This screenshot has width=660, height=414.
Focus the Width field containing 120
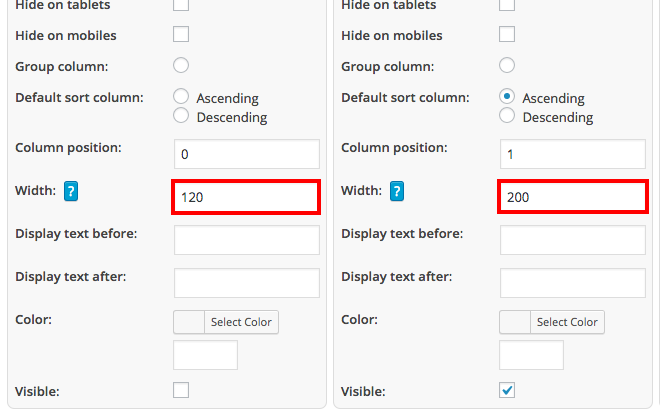[x=246, y=197]
